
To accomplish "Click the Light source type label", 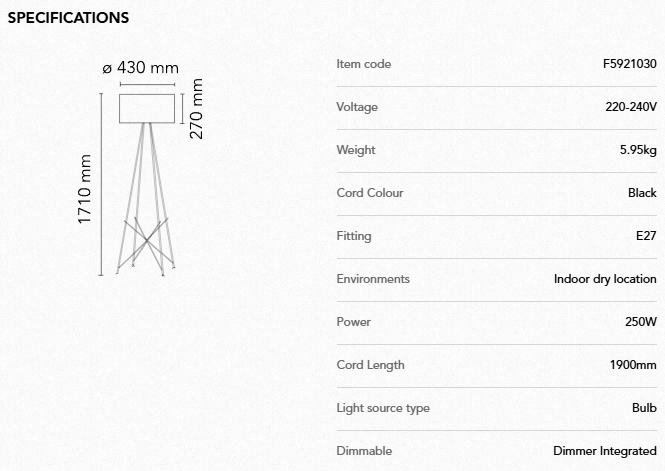I will point(383,408).
